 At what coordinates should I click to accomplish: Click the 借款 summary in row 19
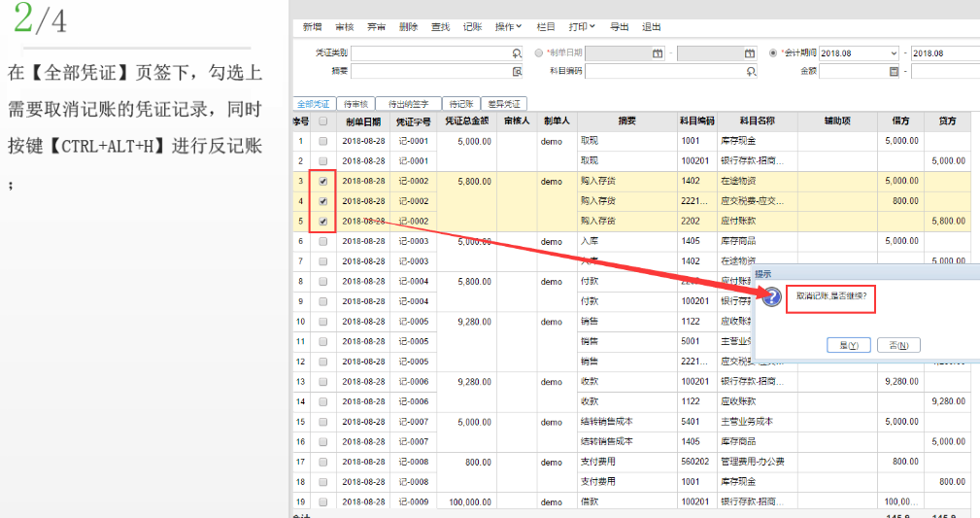coord(590,502)
